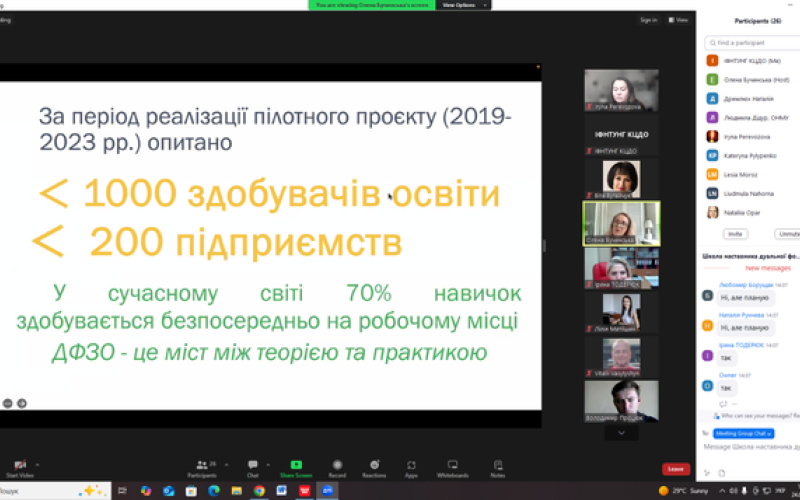Viewport: 800px width, 500px height.
Task: Open File Explorer from the taskbar
Action: coord(236,491)
